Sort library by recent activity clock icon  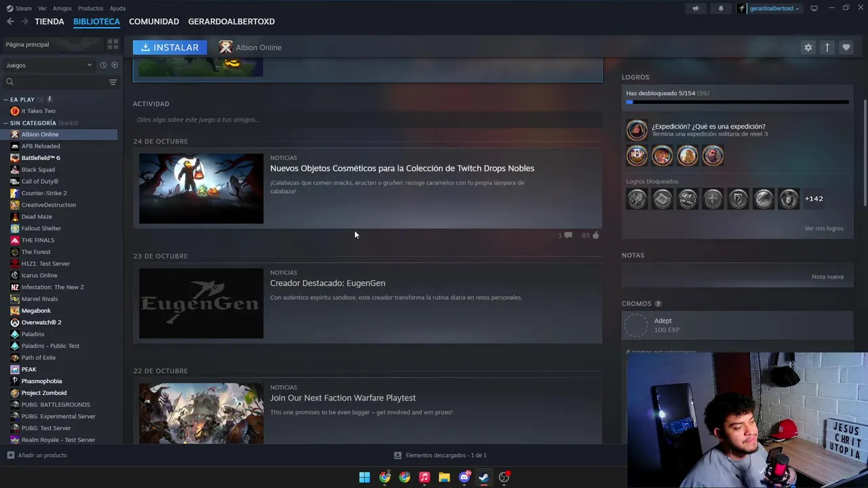pos(103,65)
